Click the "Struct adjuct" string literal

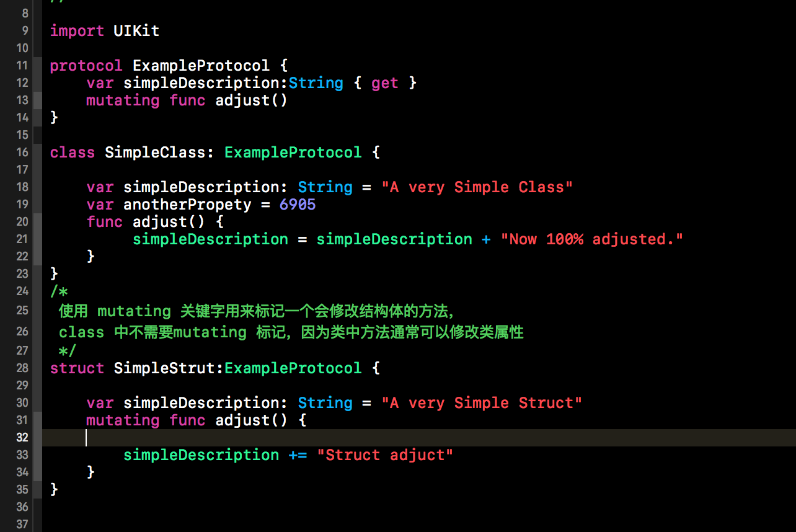[385, 454]
